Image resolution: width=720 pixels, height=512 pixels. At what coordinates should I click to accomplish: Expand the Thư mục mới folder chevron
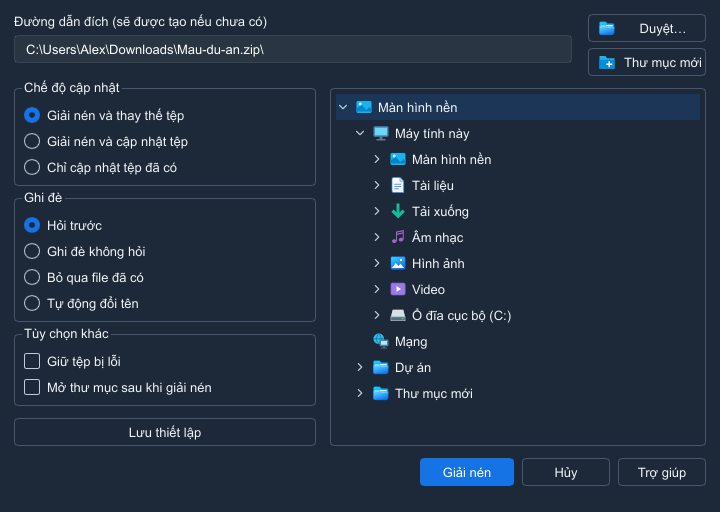tap(360, 394)
